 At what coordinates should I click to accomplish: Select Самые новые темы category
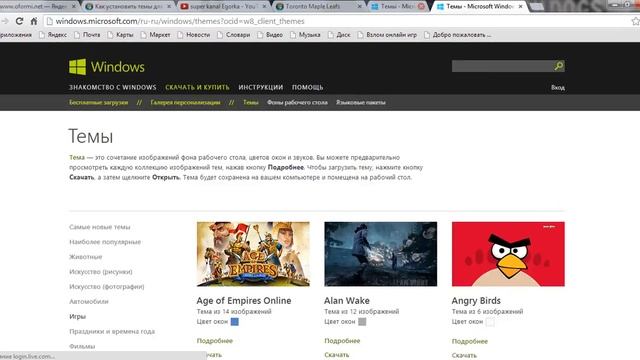point(100,227)
